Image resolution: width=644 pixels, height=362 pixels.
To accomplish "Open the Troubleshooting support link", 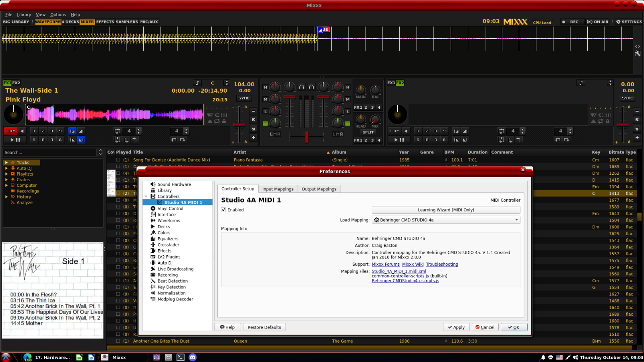I will click(x=442, y=264).
